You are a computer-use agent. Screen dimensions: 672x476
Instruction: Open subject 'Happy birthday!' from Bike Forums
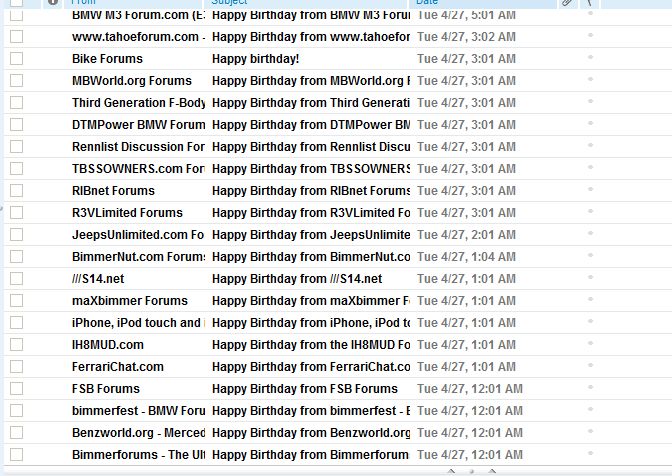255,59
